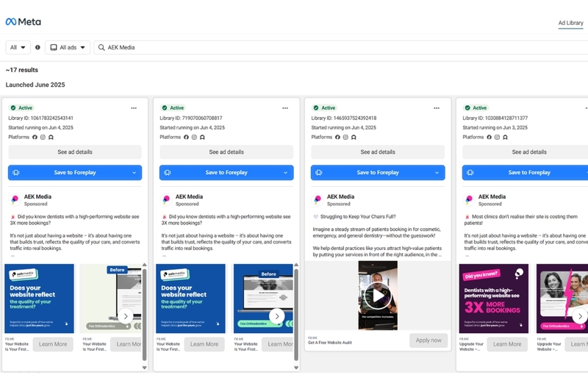Click AEK Media avatar on ad 719070060708817

pos(166,199)
